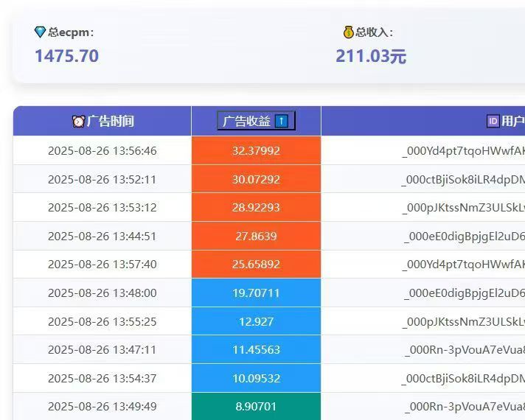Viewport: 525px width, 420px height.
Task: Click the orange revenue cell 30.07292
Action: (256, 179)
